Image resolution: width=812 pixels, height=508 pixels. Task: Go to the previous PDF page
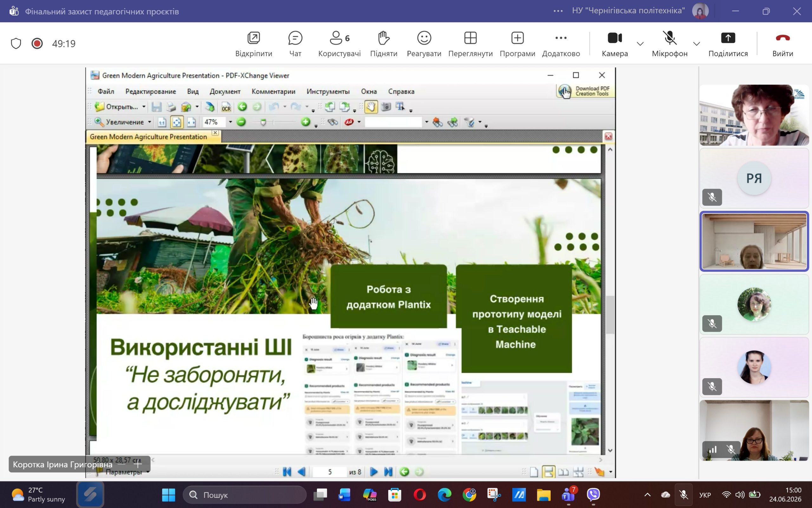click(302, 472)
